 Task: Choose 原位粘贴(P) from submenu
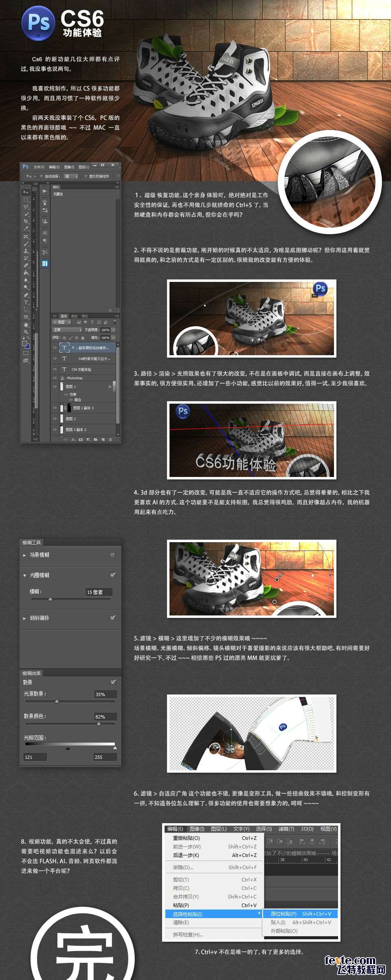(x=301, y=914)
